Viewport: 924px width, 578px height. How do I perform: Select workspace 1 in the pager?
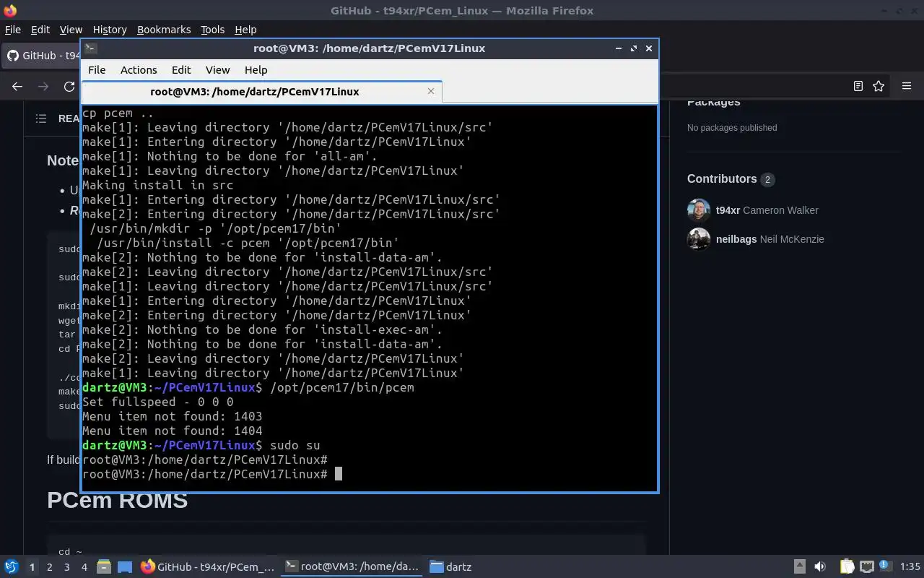pyautogui.click(x=32, y=567)
